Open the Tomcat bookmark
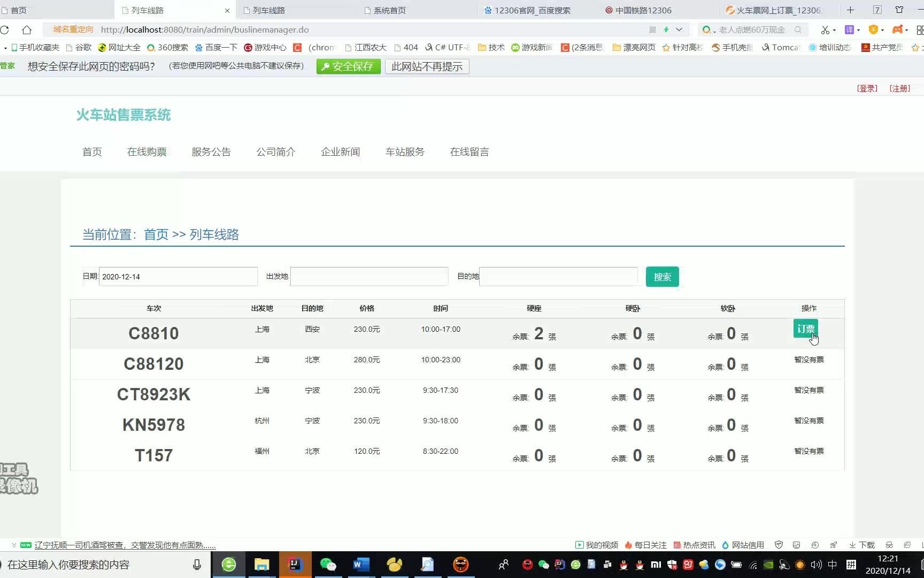This screenshot has height=578, width=924. point(781,48)
